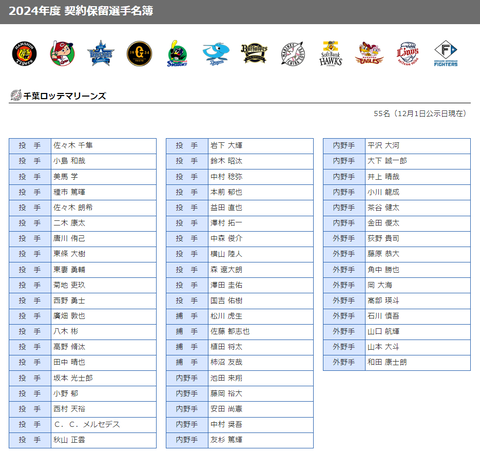The width and height of the screenshot is (480, 452).
Task: Select pitcher 東條 大樹
Action: coord(69,254)
